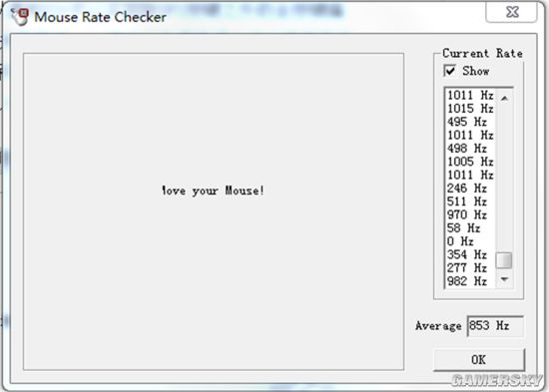This screenshot has height=392, width=549.
Task: Select the 354 Hz list entry
Action: 470,254
